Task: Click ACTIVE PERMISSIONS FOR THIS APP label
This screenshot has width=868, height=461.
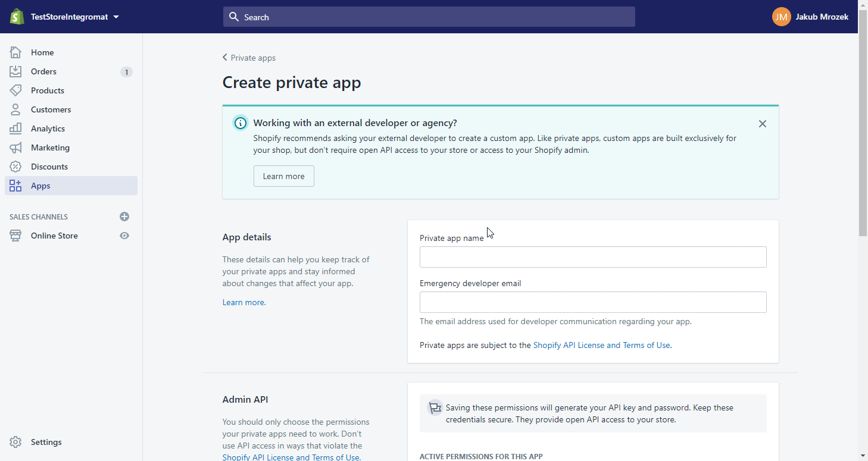Action: pyautogui.click(x=481, y=456)
